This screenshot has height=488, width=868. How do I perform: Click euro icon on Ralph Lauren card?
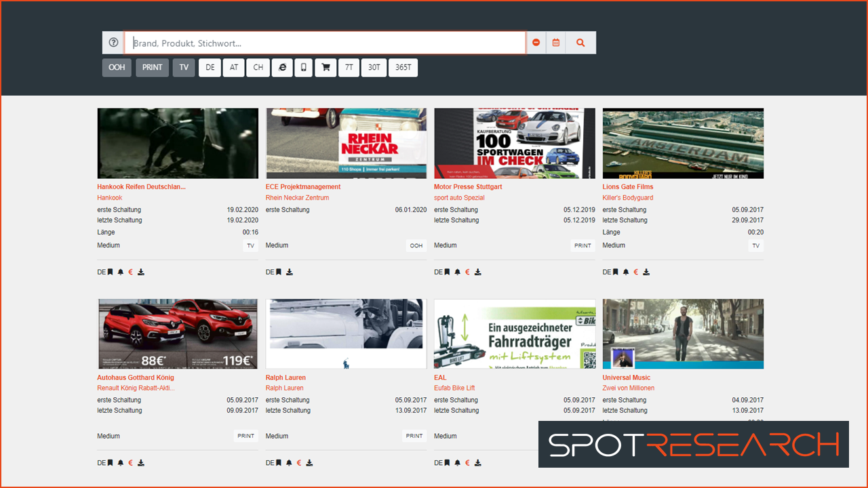coord(299,464)
